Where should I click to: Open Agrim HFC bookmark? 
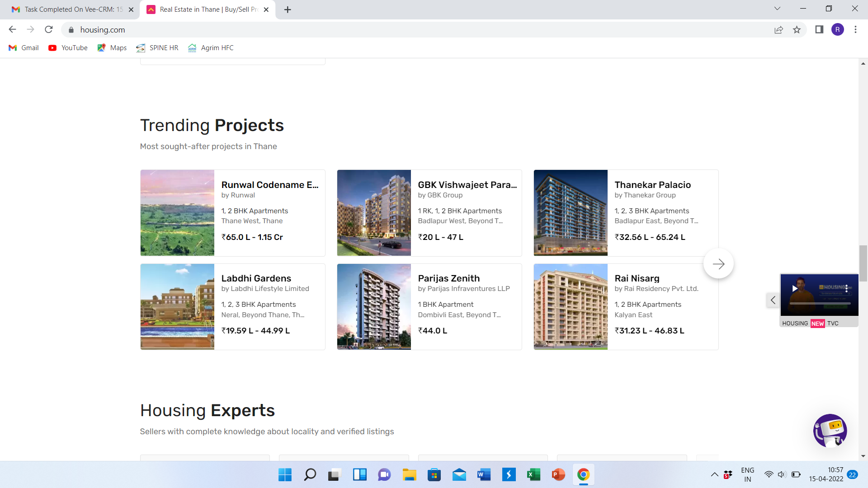pos(211,48)
